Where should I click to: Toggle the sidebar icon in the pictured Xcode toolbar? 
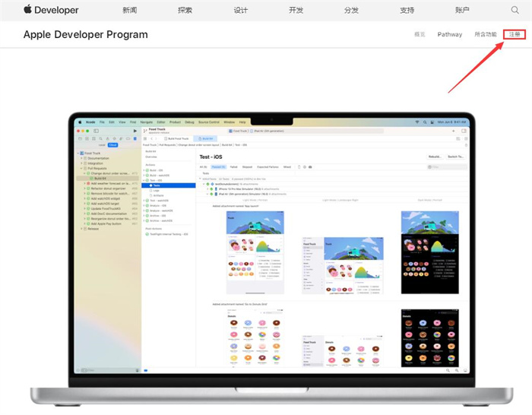(96, 131)
